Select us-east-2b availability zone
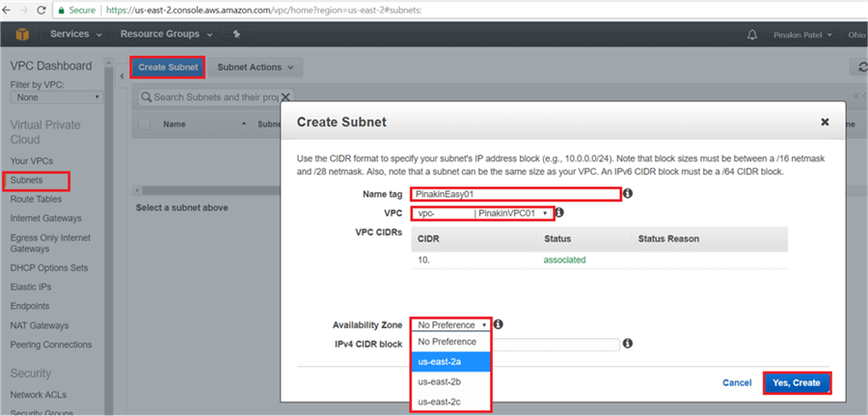The height and width of the screenshot is (416, 868). coord(450,381)
